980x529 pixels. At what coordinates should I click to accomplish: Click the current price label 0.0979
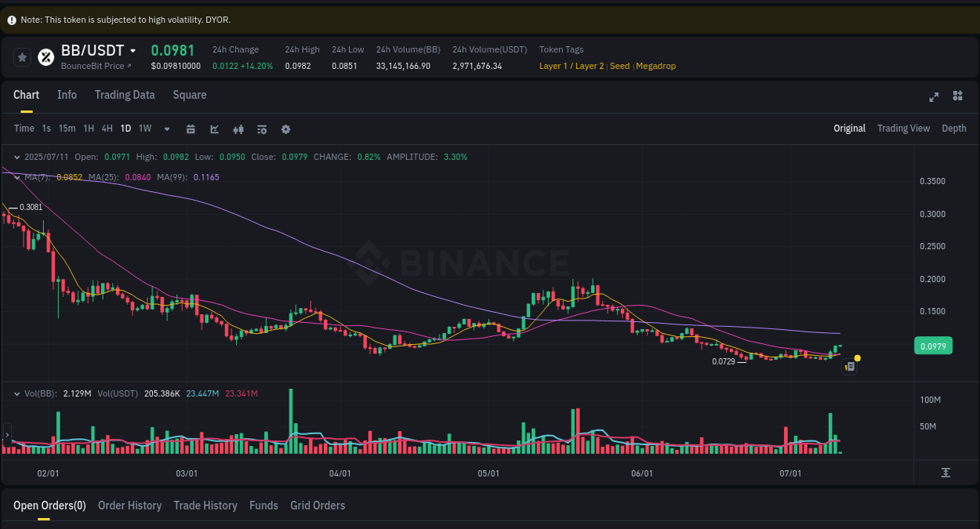click(933, 345)
